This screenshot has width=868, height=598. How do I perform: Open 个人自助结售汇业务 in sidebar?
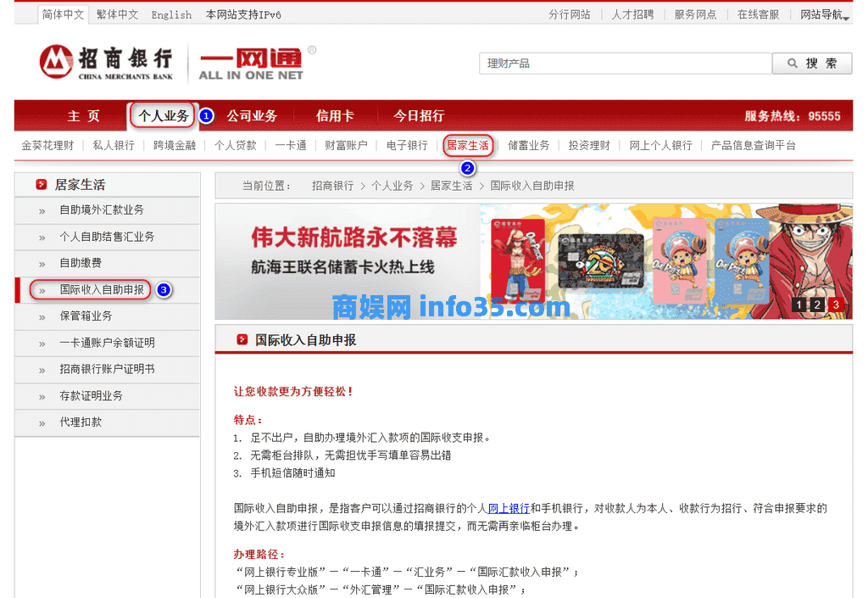coord(107,237)
